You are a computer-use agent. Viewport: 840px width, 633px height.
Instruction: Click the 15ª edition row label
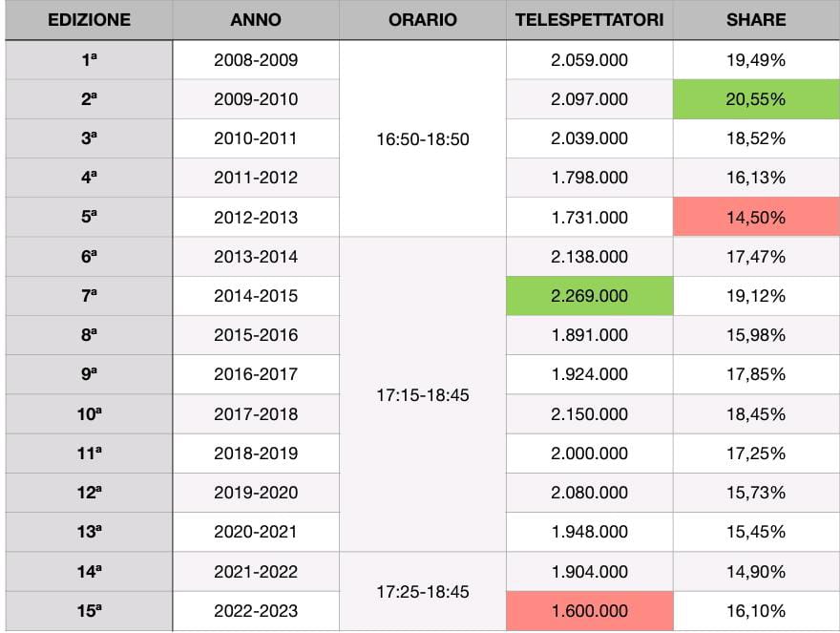89,611
